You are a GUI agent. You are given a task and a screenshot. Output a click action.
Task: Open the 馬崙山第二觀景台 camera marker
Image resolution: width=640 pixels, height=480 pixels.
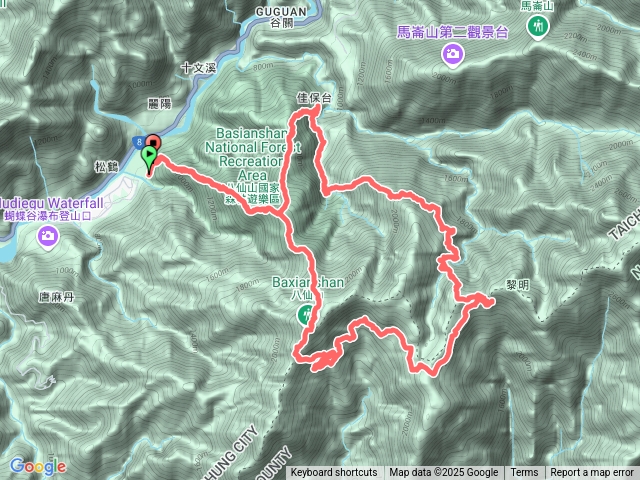point(452,55)
